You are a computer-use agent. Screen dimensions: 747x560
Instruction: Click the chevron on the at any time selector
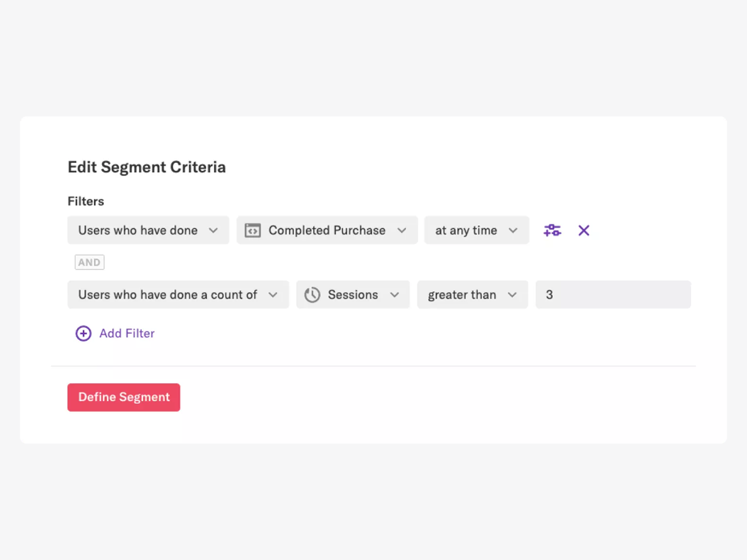(512, 230)
